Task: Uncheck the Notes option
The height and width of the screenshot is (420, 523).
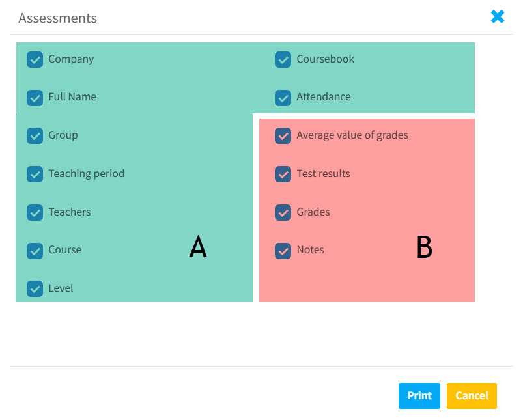Action: click(283, 250)
